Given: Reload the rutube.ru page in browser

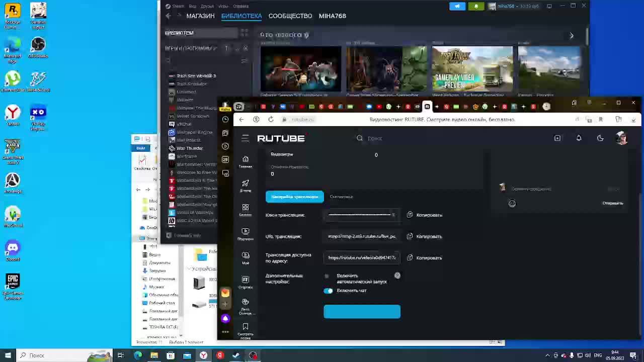Looking at the screenshot, I should (x=271, y=119).
